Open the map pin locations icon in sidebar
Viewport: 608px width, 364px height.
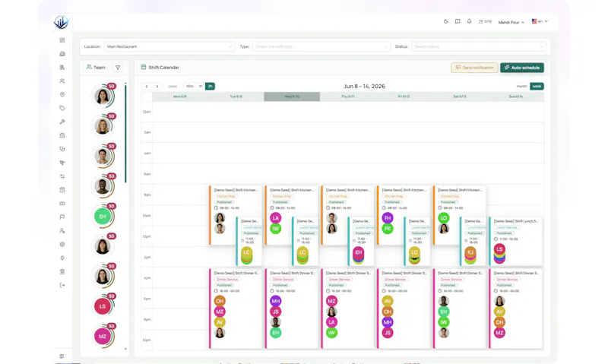coord(62,94)
